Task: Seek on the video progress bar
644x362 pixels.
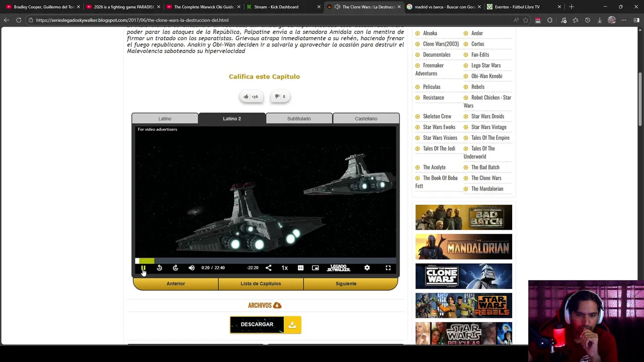Action: pyautogui.click(x=266, y=261)
